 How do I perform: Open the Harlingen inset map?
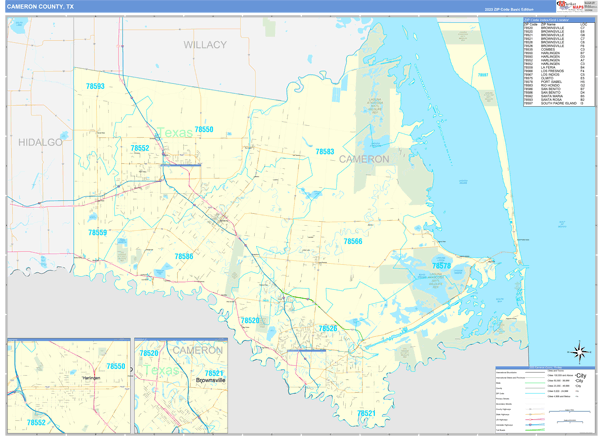tap(69, 386)
